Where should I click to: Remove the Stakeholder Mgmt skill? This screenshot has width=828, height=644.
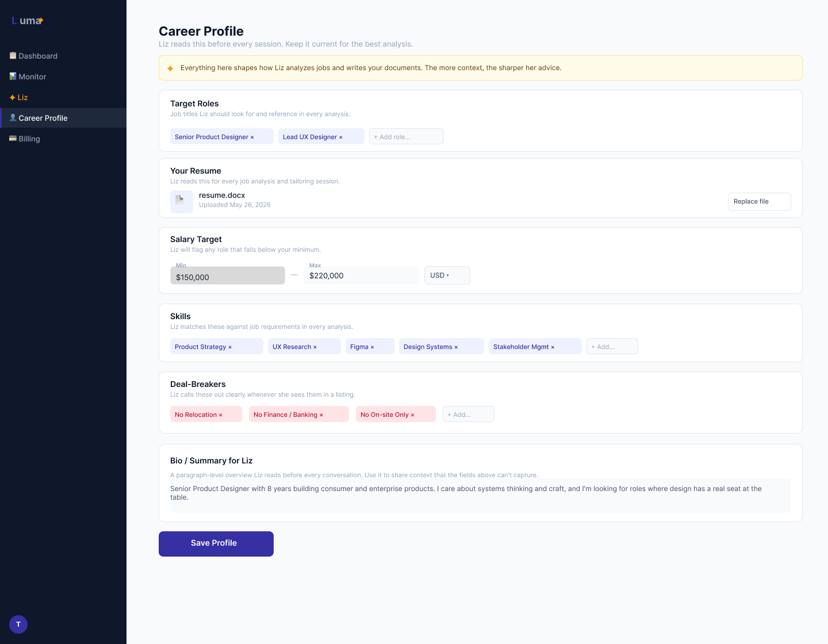pos(553,347)
